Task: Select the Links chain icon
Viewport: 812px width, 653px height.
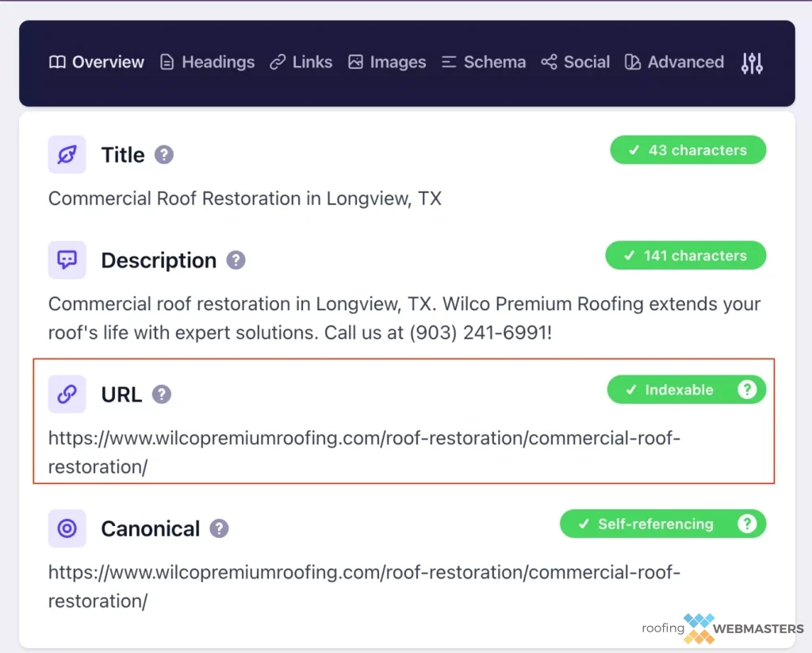Action: pyautogui.click(x=278, y=62)
